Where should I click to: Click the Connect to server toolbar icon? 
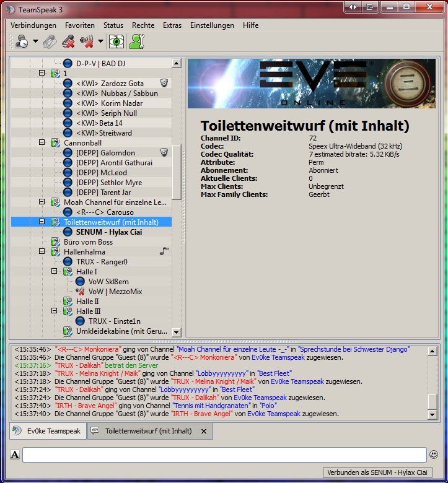tap(22, 41)
